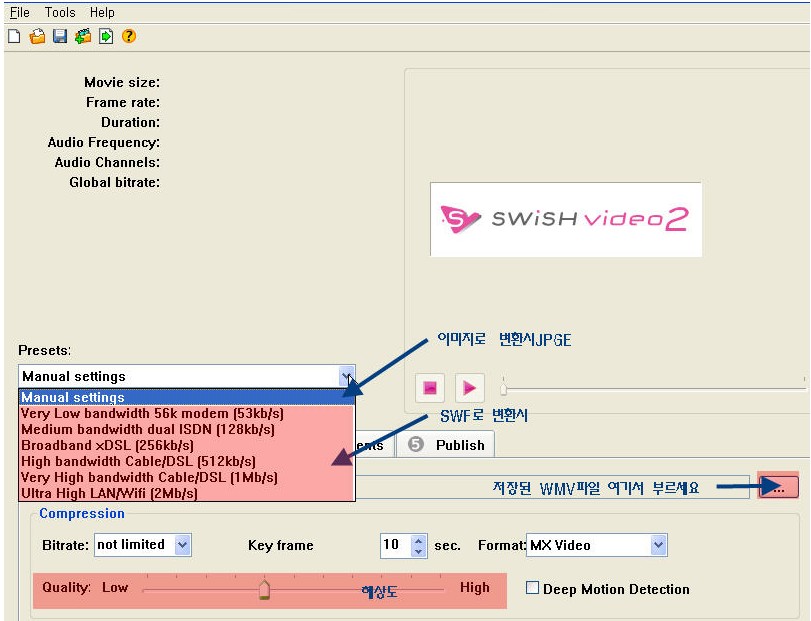The image size is (811, 621).
Task: Click the export page toolbar icon
Action: click(x=106, y=36)
